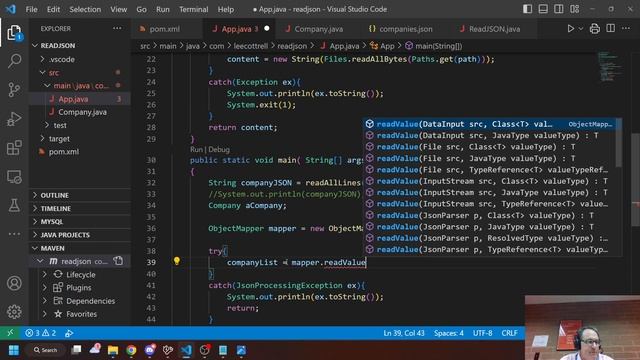Click Ln 39, Col 43 in status bar

click(404, 333)
